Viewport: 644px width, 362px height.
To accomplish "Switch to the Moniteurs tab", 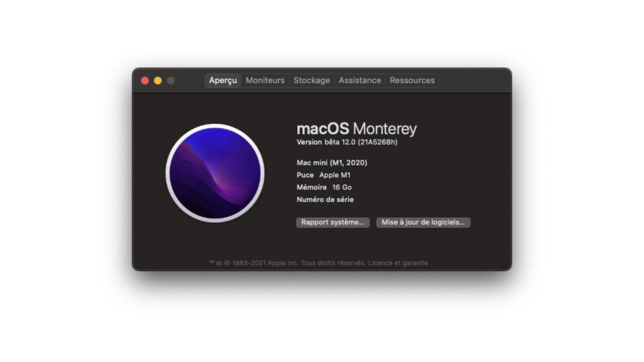I will coord(265,80).
